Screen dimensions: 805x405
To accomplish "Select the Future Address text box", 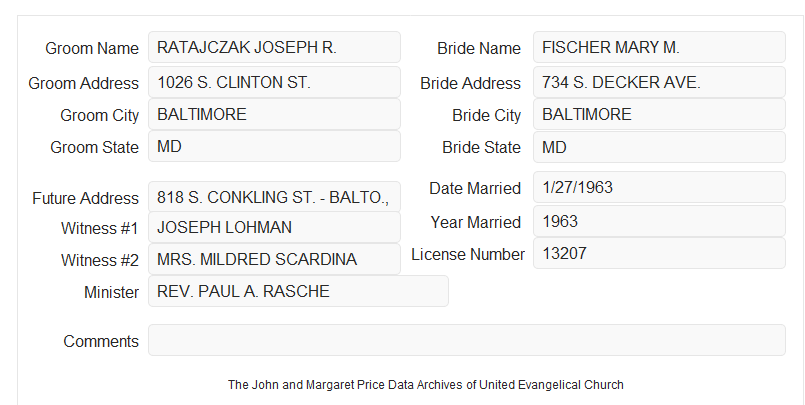I will click(x=274, y=197).
